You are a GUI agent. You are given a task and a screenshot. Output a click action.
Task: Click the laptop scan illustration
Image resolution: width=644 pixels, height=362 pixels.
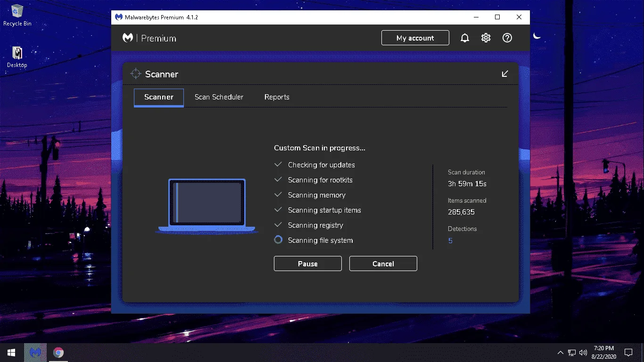pos(207,206)
